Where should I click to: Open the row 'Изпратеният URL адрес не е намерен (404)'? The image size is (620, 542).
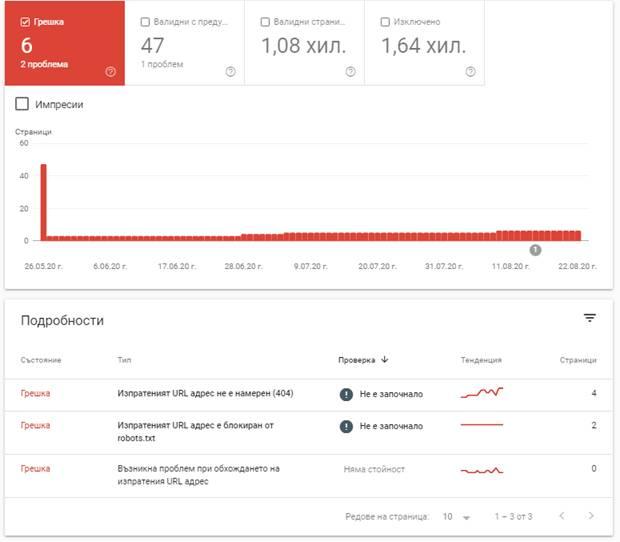pos(308,395)
